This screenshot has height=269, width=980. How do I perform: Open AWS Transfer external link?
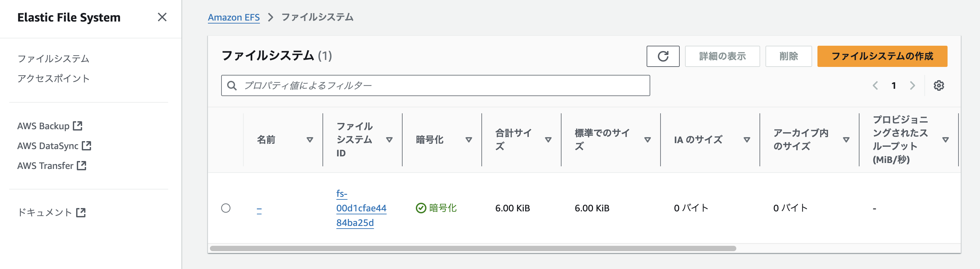(52, 166)
